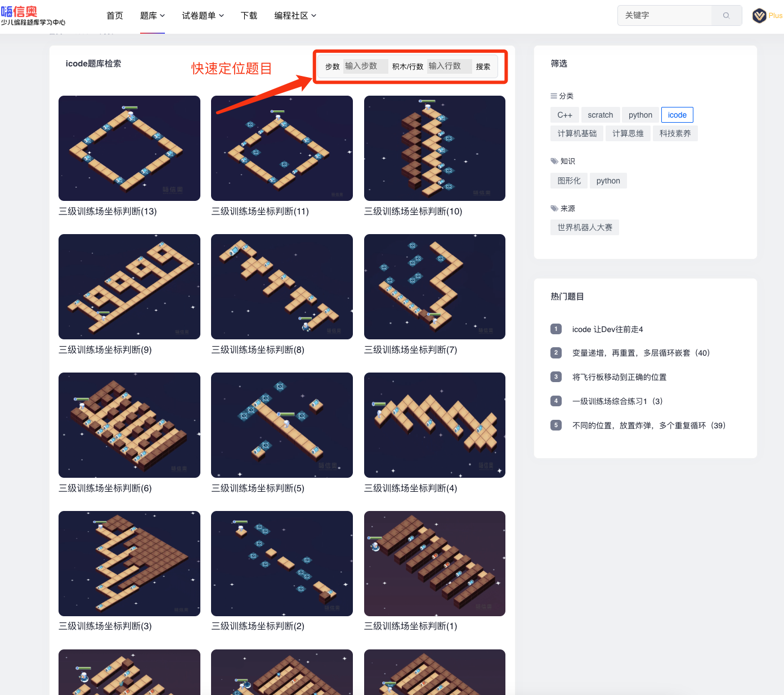Screen dimensions: 784x695
Task: Go to 首页 in the navigation bar
Action: click(x=115, y=16)
